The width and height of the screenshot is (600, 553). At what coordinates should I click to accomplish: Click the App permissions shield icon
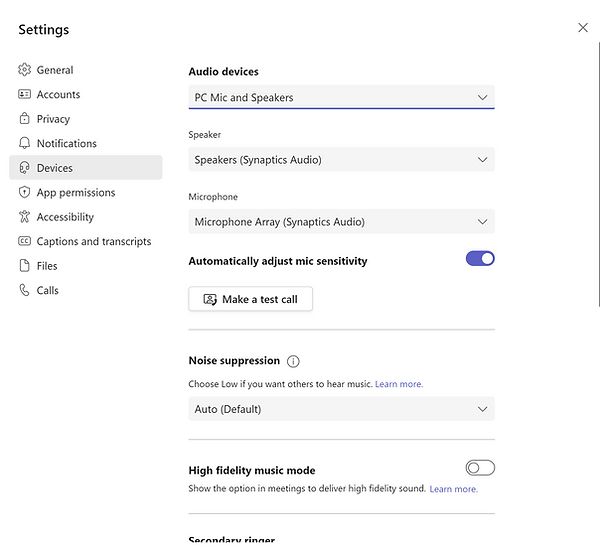pyautogui.click(x=25, y=192)
